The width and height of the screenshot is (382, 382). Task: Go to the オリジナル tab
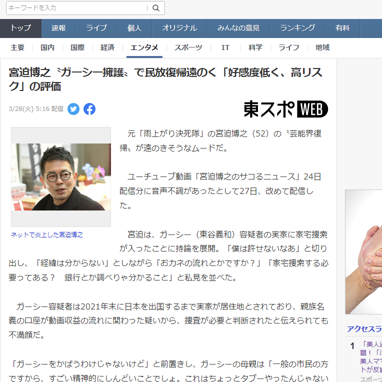(x=180, y=28)
